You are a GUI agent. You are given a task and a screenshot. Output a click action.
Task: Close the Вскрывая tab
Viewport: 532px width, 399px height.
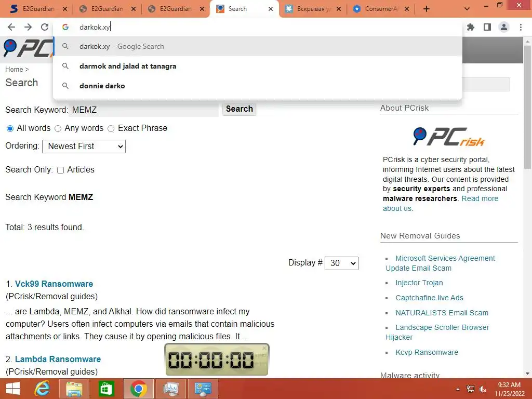pyautogui.click(x=339, y=9)
